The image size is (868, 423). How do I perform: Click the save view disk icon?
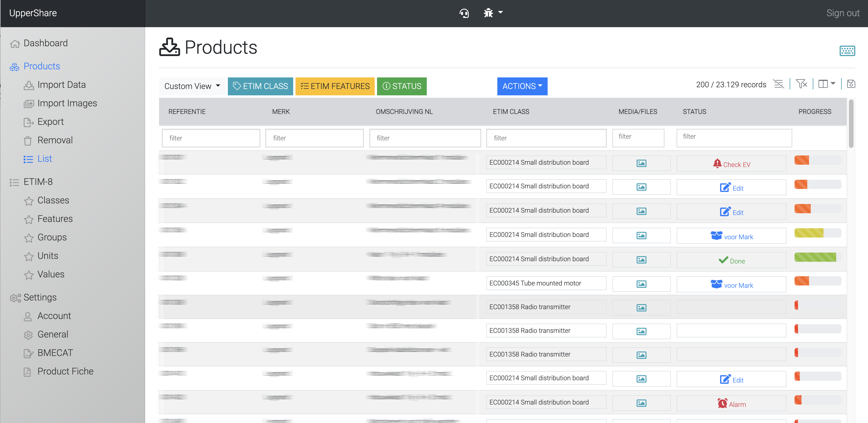coord(851,84)
